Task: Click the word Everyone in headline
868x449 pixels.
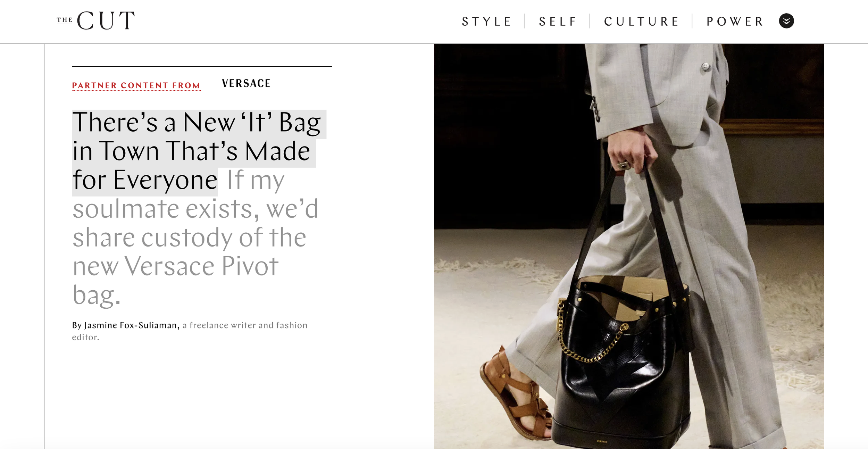Action: [x=165, y=180]
